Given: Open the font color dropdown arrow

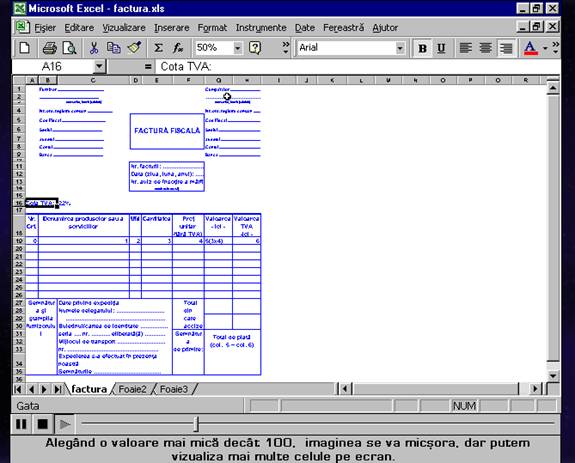Looking at the screenshot, I should (545, 48).
